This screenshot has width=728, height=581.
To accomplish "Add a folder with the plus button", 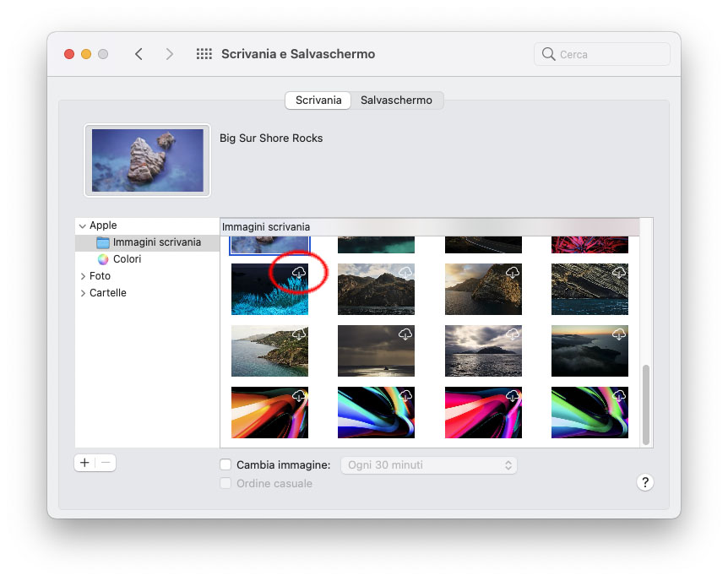I will 84,463.
